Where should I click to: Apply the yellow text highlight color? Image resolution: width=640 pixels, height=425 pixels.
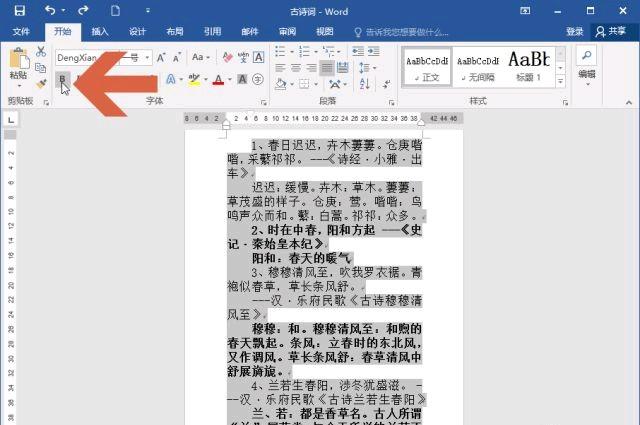pyautogui.click(x=194, y=79)
